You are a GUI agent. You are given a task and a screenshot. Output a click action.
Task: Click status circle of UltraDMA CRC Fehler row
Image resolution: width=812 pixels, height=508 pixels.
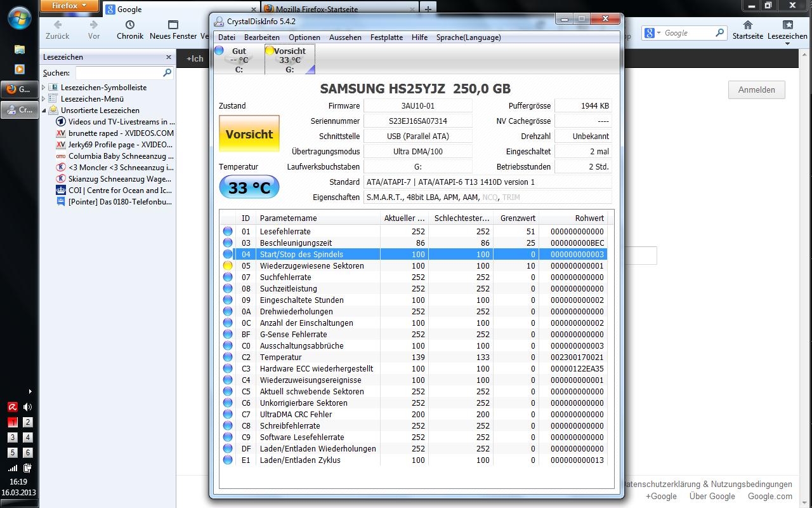[x=228, y=415]
